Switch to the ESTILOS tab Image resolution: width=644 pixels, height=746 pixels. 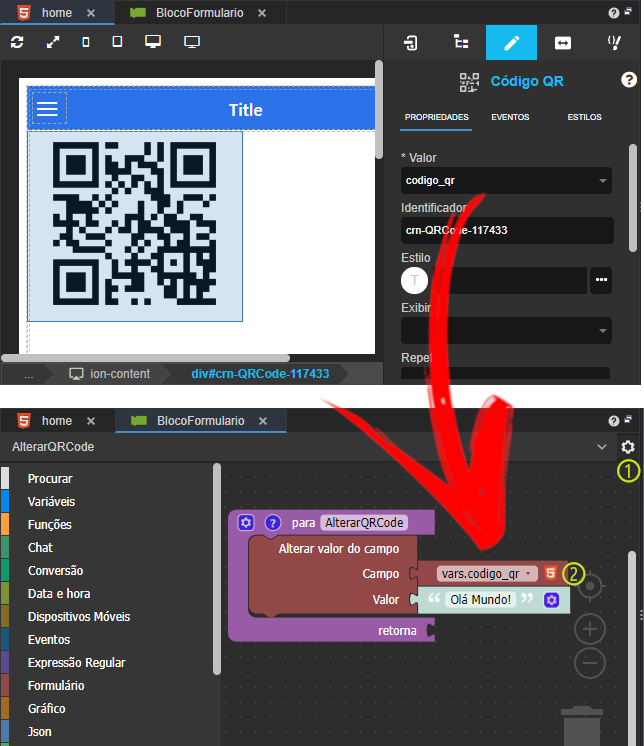pyautogui.click(x=584, y=117)
